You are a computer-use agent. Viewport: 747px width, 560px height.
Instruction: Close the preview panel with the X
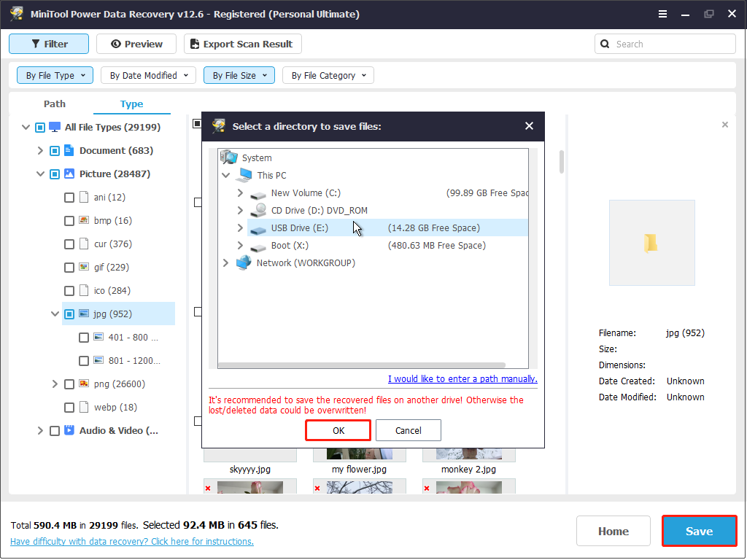click(x=725, y=125)
